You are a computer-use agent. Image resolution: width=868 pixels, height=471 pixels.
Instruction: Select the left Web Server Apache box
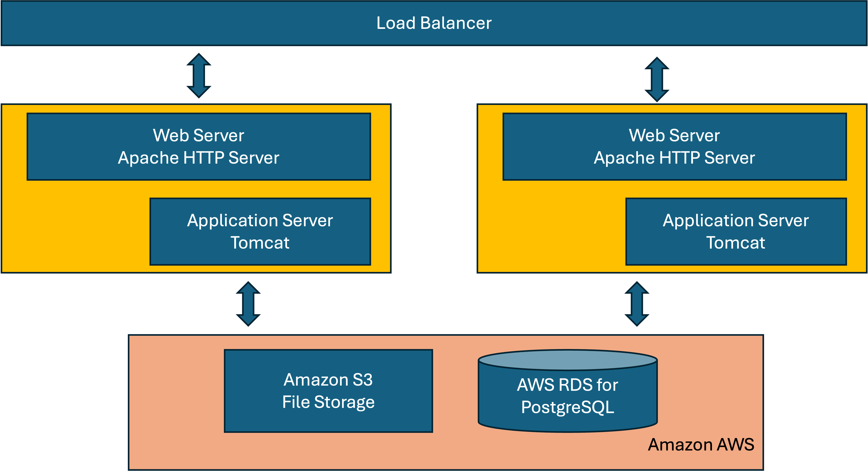click(x=199, y=146)
